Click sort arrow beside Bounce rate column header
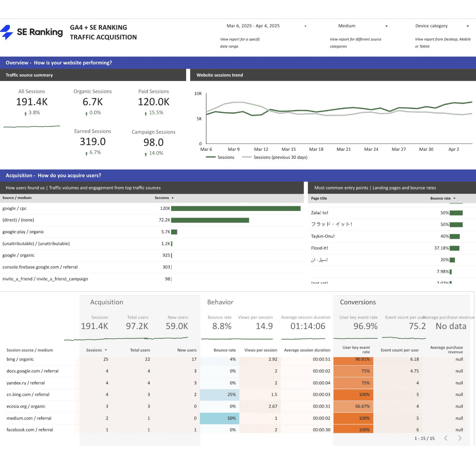This screenshot has height=476, width=476. click(x=454, y=198)
